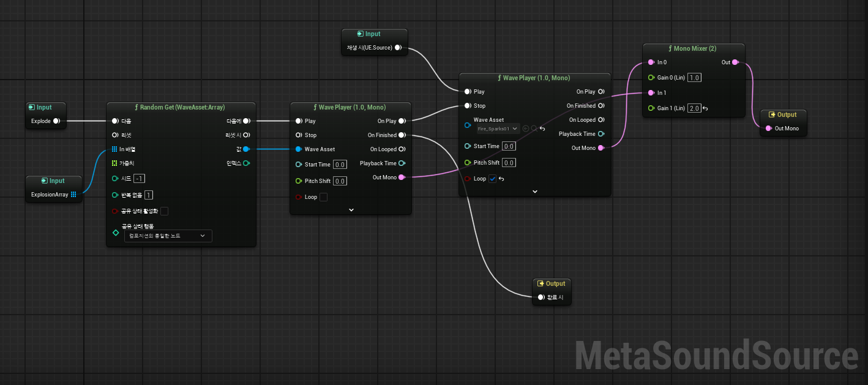Click the Gain 1 (Lin) pin on Mono Mixer
The image size is (868, 385).
click(651, 108)
